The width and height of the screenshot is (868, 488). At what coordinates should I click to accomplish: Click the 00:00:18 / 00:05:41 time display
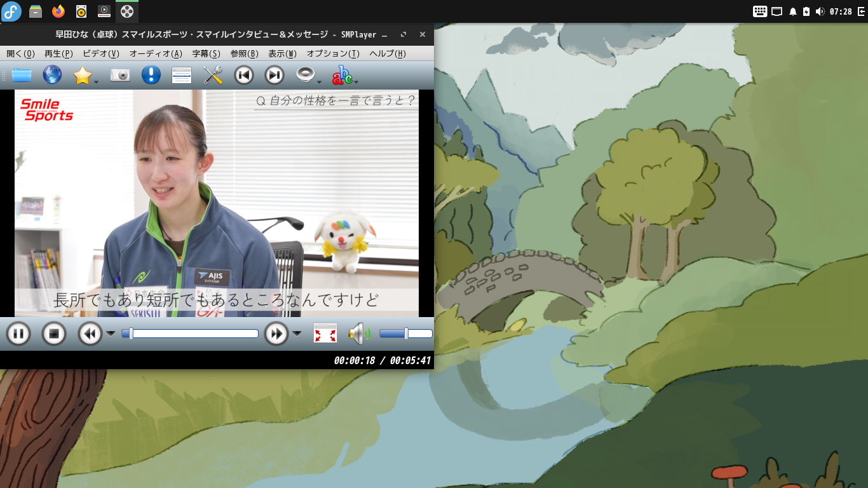pos(383,361)
